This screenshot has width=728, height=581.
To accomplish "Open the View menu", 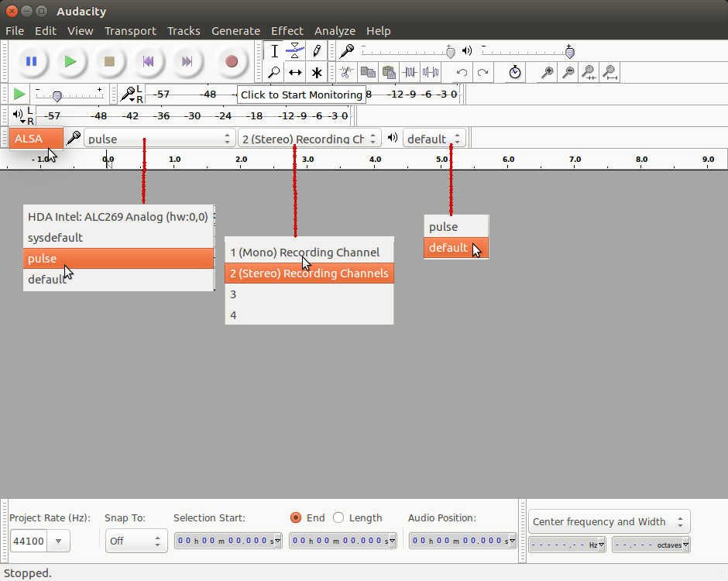I will click(80, 31).
